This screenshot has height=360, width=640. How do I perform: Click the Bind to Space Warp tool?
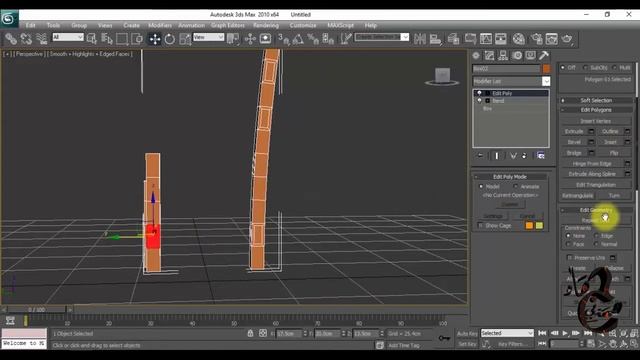(x=42, y=39)
